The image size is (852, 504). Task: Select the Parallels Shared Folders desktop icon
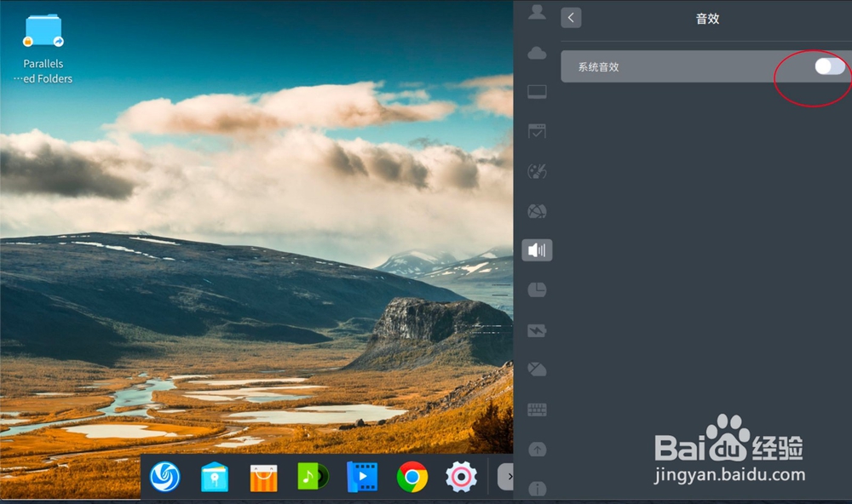click(x=43, y=49)
